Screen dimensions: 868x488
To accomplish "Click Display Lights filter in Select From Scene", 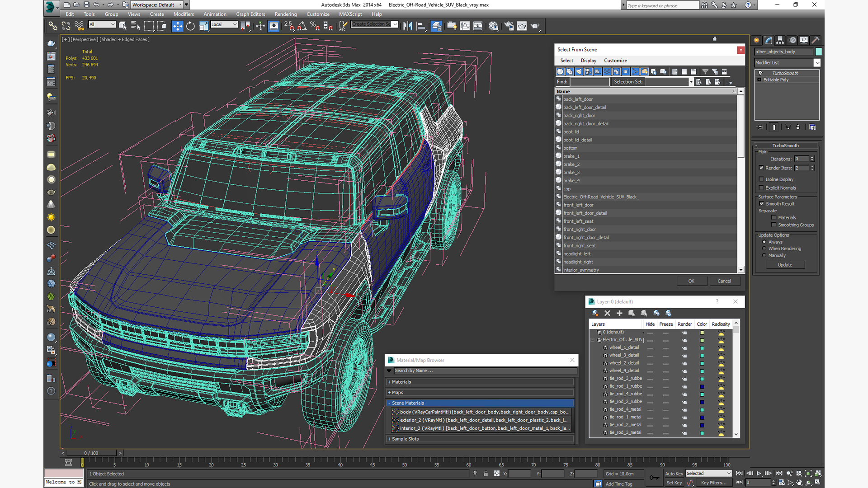I will 579,71.
